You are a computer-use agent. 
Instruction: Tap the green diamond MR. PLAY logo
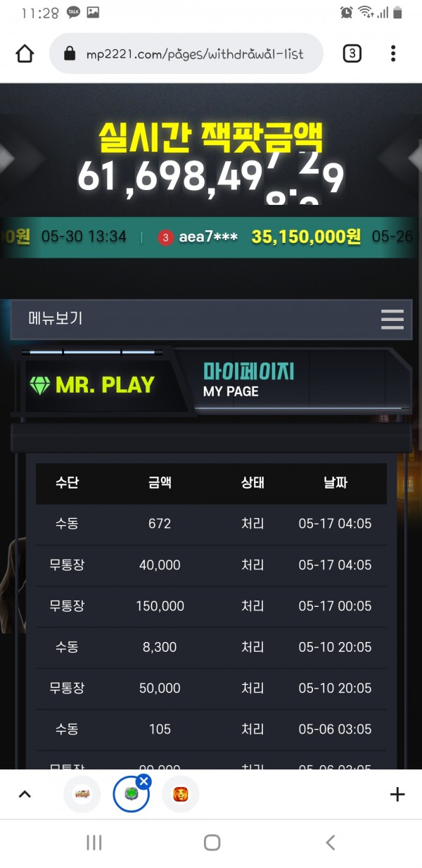91,385
